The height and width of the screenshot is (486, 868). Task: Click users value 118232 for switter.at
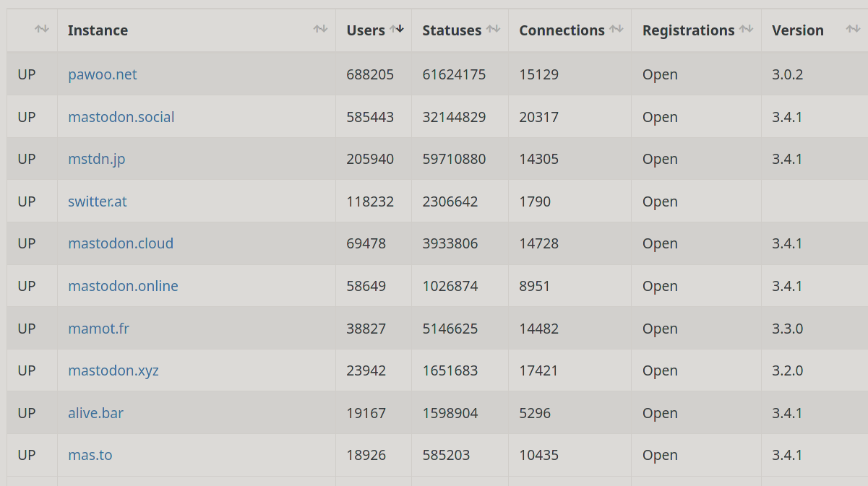point(370,201)
